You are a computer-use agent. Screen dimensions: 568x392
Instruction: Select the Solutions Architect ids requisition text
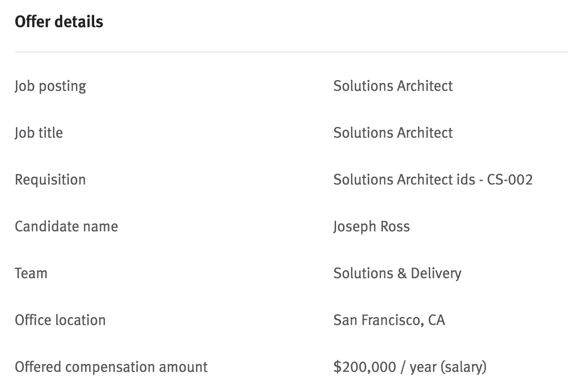click(x=404, y=180)
